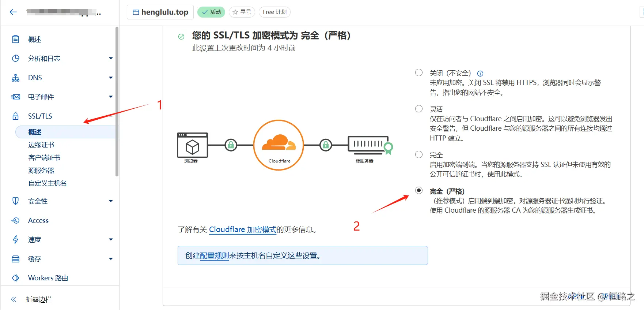Expand the 安全性 dropdown arrow
Screen dimensions: 644x310
point(111,201)
